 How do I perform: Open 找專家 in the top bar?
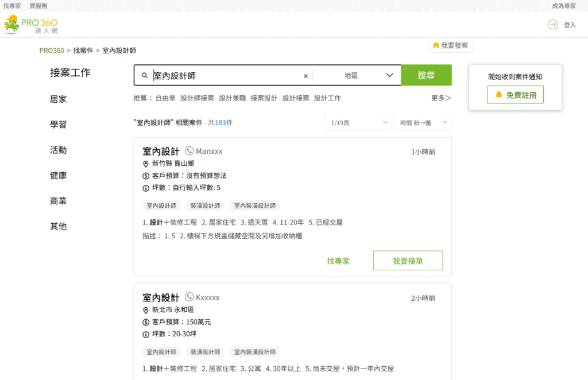point(13,6)
